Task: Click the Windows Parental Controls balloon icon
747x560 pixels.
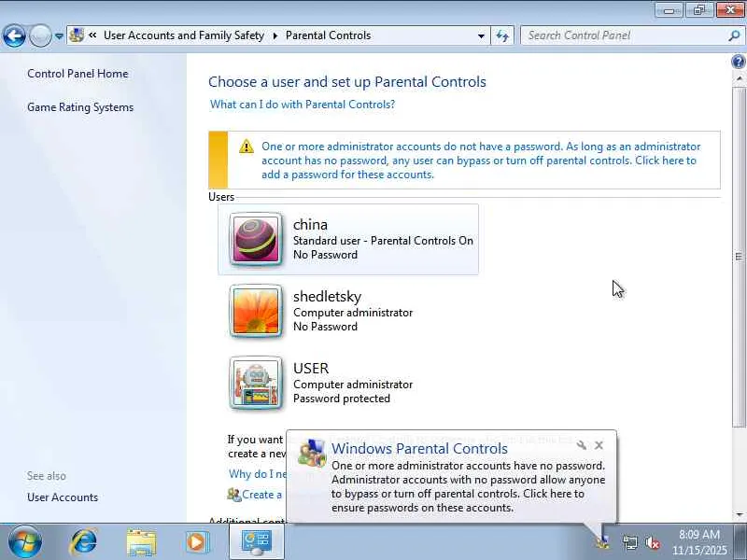Action: pyautogui.click(x=312, y=453)
